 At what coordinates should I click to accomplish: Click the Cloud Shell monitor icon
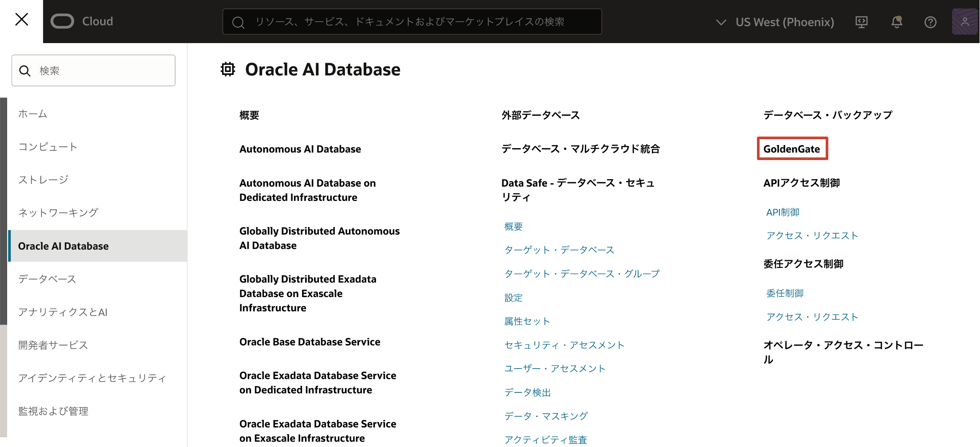(862, 22)
